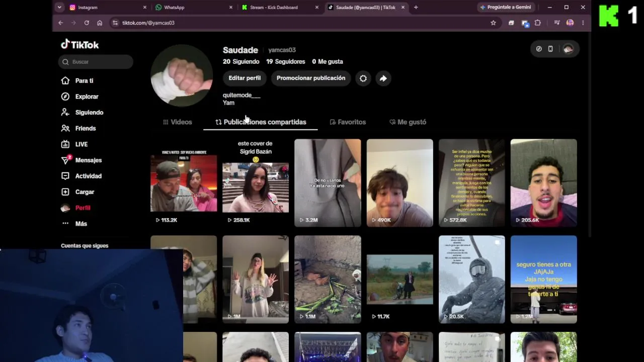The height and width of the screenshot is (362, 644).
Task: Go to Perfil in the sidebar
Action: click(x=83, y=208)
